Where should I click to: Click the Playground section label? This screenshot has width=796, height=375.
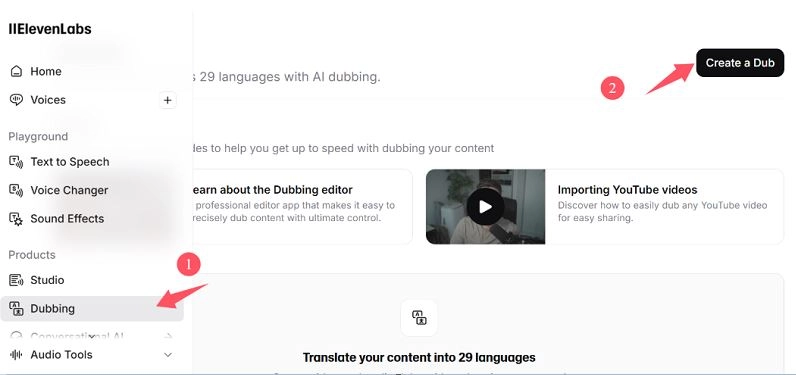tap(38, 137)
